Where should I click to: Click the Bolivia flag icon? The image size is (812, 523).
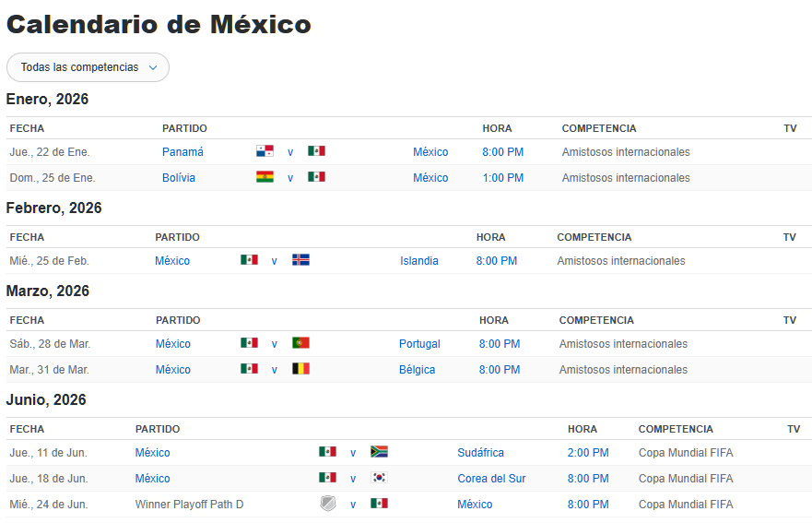click(x=265, y=177)
